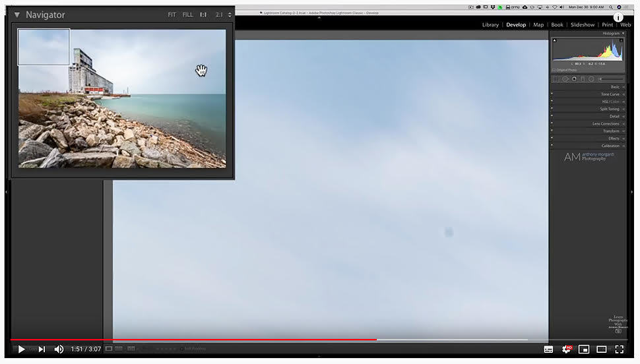Screen dimensions: 640x364
Task: Toggle the Original Photo checkbox
Action: coord(554,70)
